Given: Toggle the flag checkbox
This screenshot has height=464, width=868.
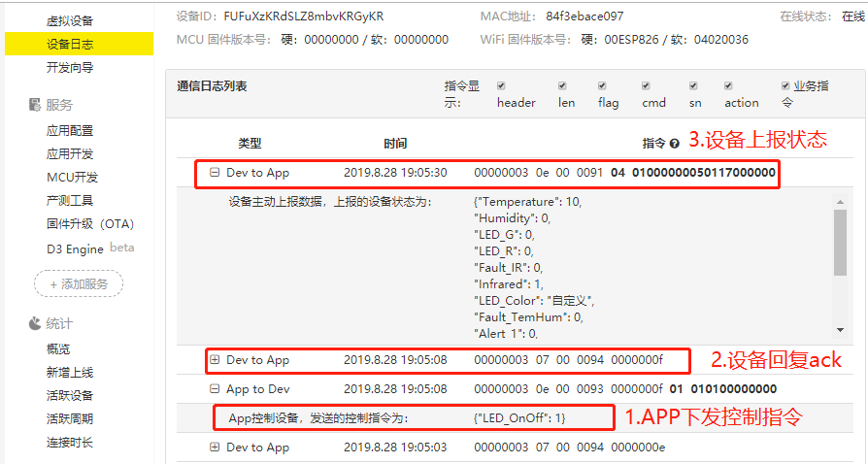Looking at the screenshot, I should pos(602,86).
